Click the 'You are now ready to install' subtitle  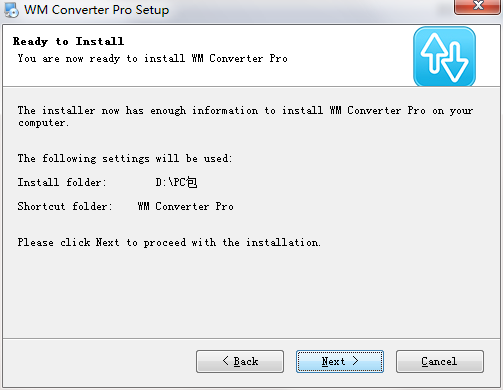click(x=152, y=58)
